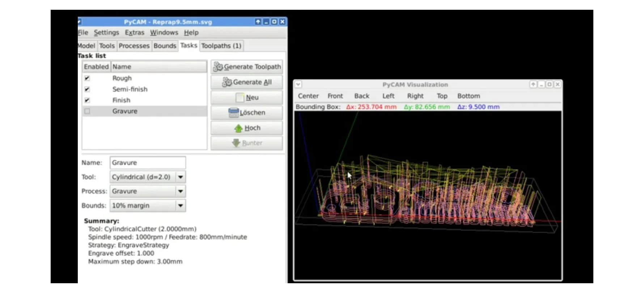The image size is (644, 293).
Task: Click the Generate Toolpath gear icon
Action: coord(218,67)
